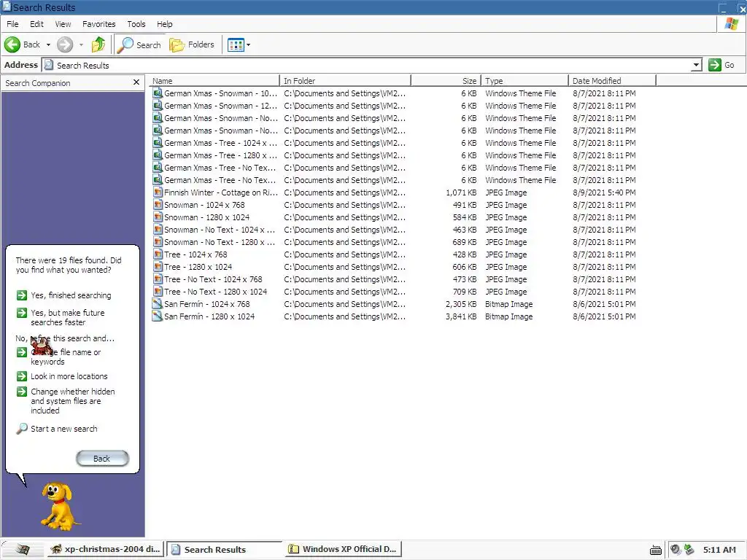Choose Change whether hidden and system files included
The image size is (747, 560).
[73, 401]
